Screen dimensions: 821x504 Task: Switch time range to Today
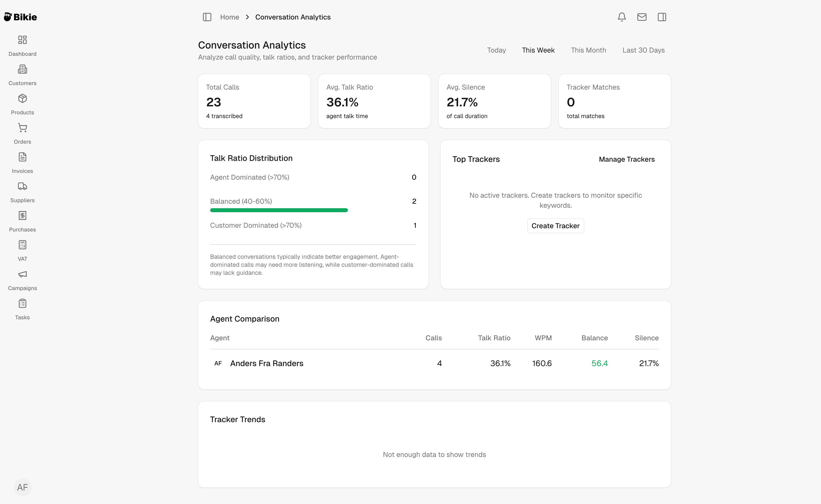coord(496,50)
